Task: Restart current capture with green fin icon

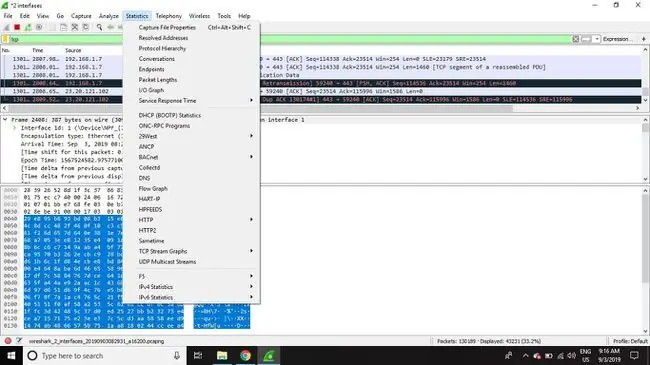Action: click(28, 27)
